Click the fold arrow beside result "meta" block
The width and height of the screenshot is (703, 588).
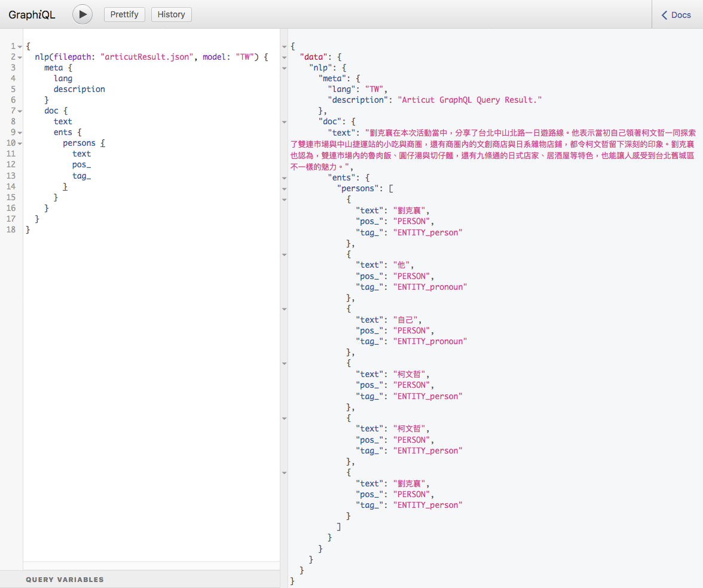[x=285, y=79]
